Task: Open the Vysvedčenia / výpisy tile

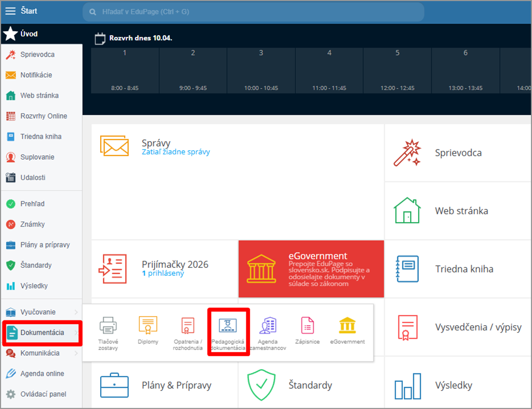Action: point(458,327)
